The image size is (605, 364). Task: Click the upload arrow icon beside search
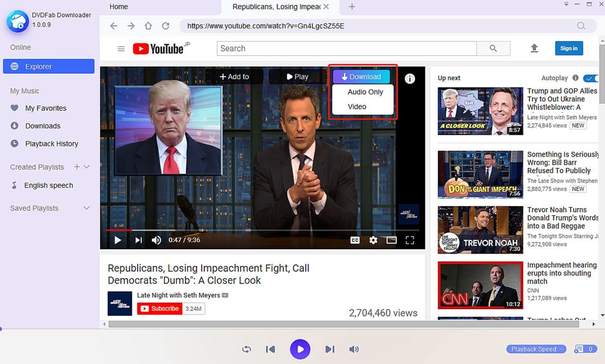(535, 48)
